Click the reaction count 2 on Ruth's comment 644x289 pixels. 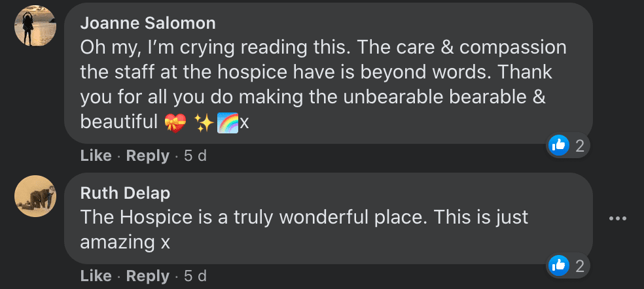[579, 266]
